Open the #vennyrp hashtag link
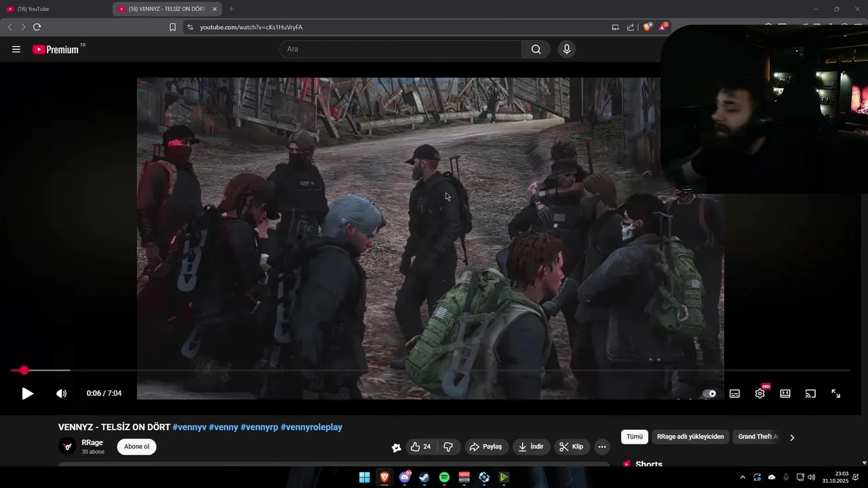The width and height of the screenshot is (868, 488). (x=259, y=427)
